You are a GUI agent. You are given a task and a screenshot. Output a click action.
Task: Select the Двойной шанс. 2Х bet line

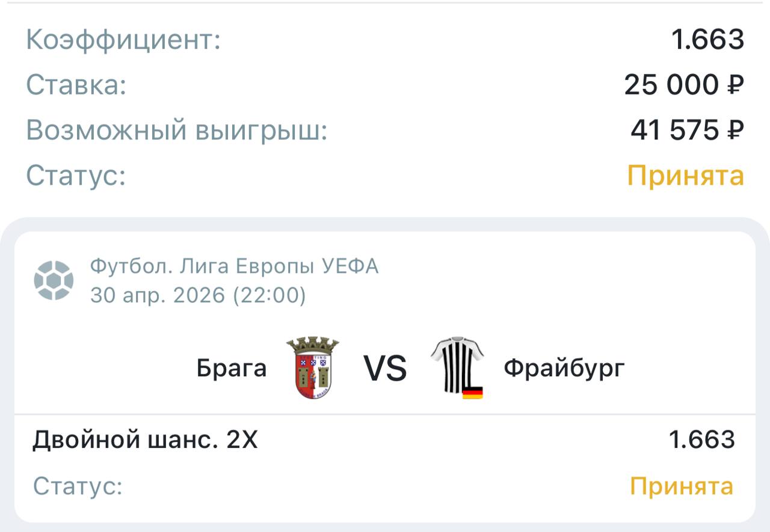pyautogui.click(x=145, y=441)
